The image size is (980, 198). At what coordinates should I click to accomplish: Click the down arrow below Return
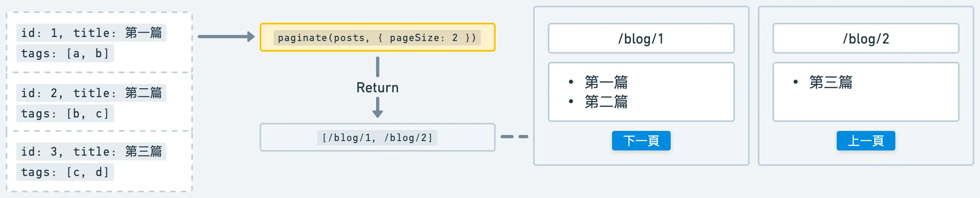pyautogui.click(x=378, y=108)
